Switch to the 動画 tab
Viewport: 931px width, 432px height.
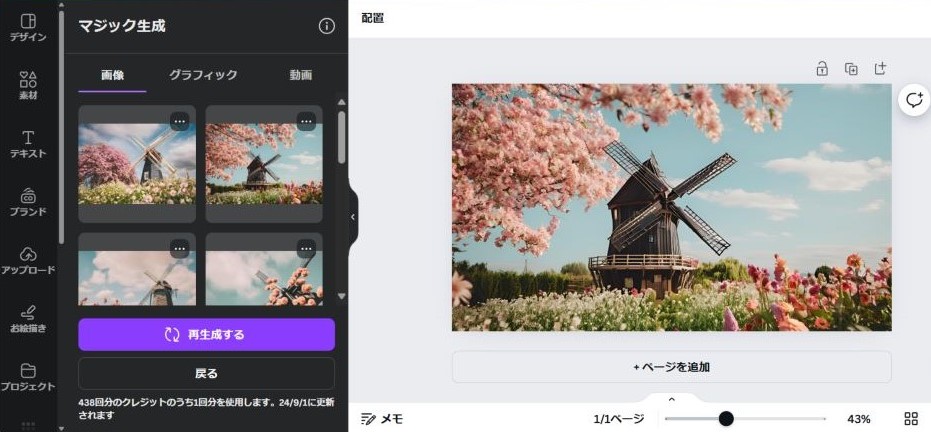click(x=300, y=75)
